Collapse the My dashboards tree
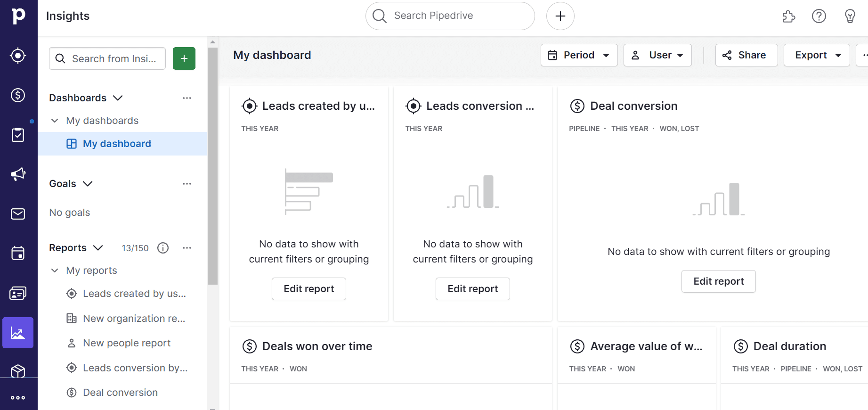Viewport: 868px width, 410px height. (x=55, y=121)
